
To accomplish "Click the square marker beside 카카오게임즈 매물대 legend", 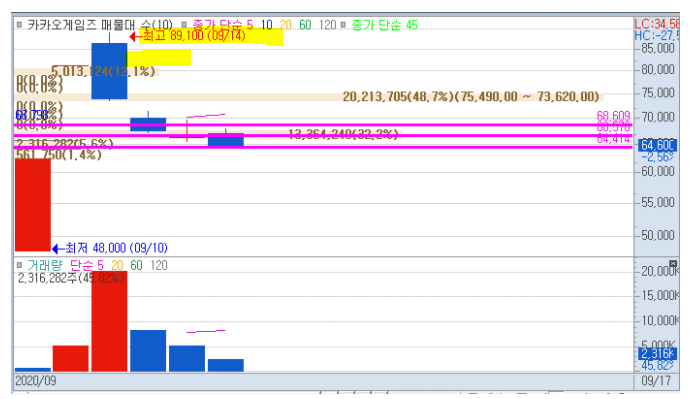I will pos(19,25).
